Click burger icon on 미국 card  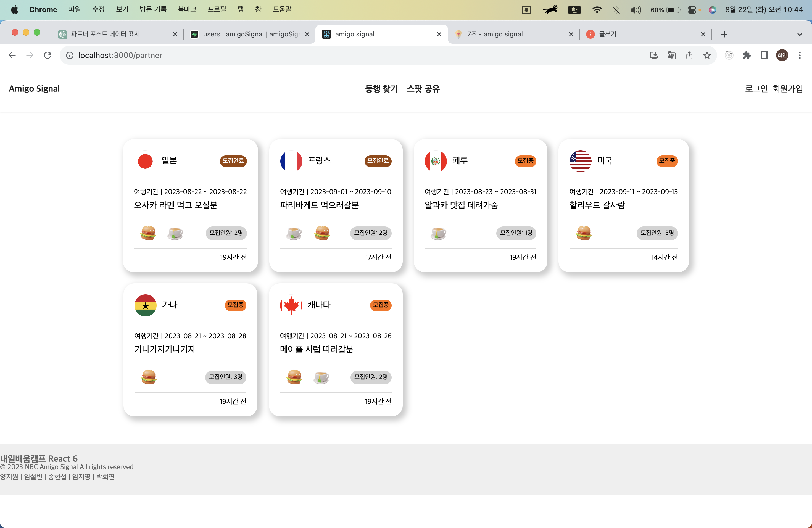click(x=583, y=233)
